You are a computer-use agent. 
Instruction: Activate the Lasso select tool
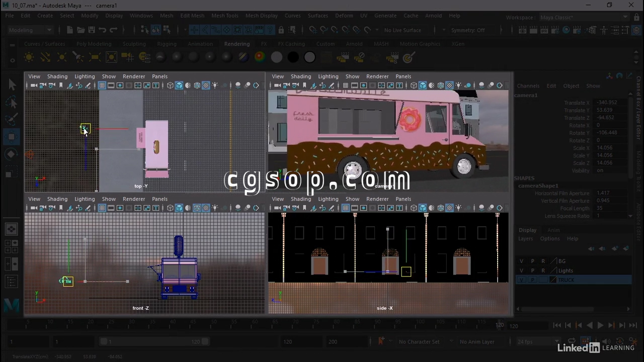[x=12, y=103]
